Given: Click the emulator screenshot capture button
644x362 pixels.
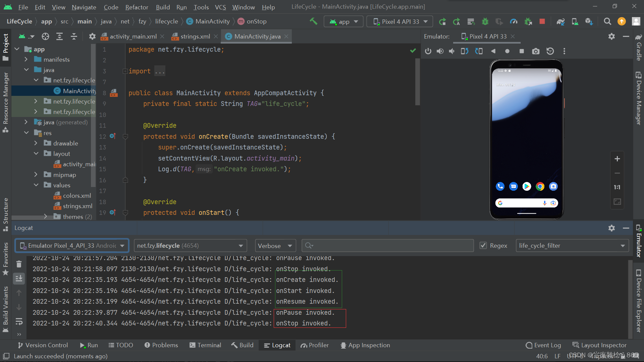Looking at the screenshot, I should point(536,51).
